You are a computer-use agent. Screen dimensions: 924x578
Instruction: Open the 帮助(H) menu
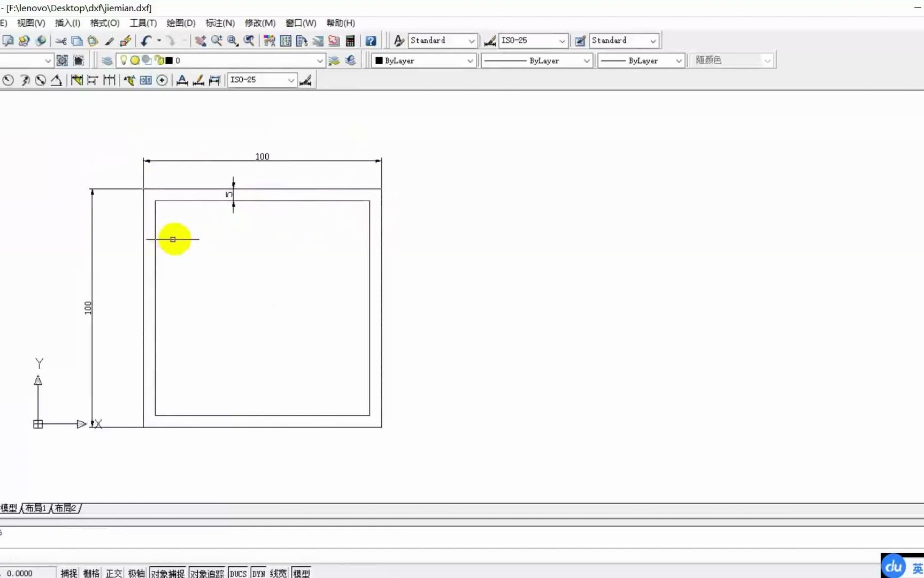point(341,23)
